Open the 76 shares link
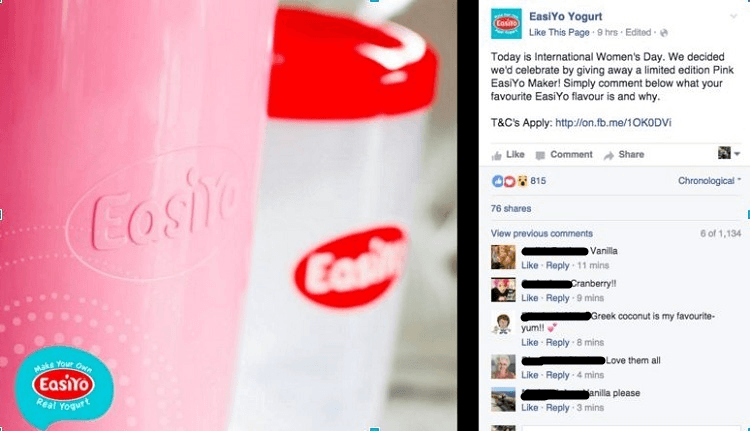Viewport: 750px width, 431px height. 511,209
